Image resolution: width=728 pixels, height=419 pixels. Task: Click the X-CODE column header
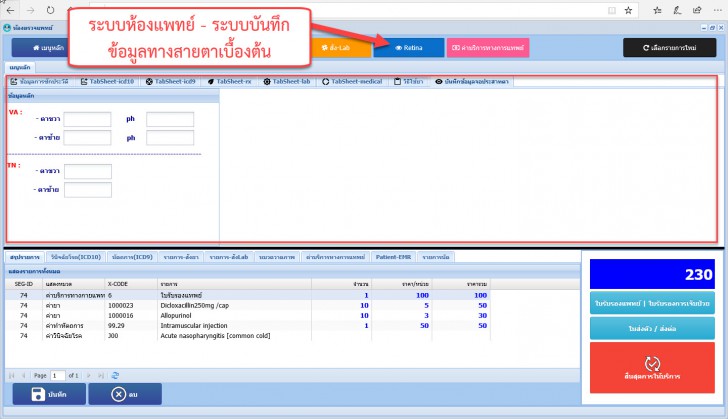(x=131, y=284)
